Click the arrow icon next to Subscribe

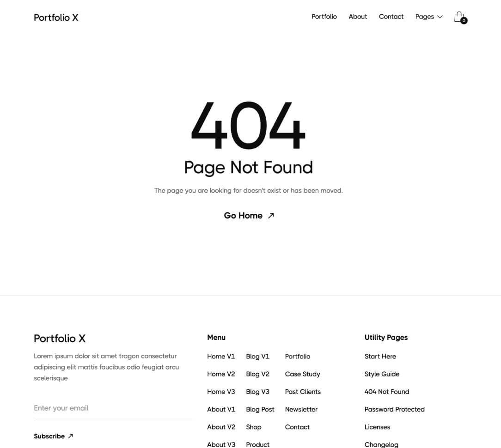70,436
